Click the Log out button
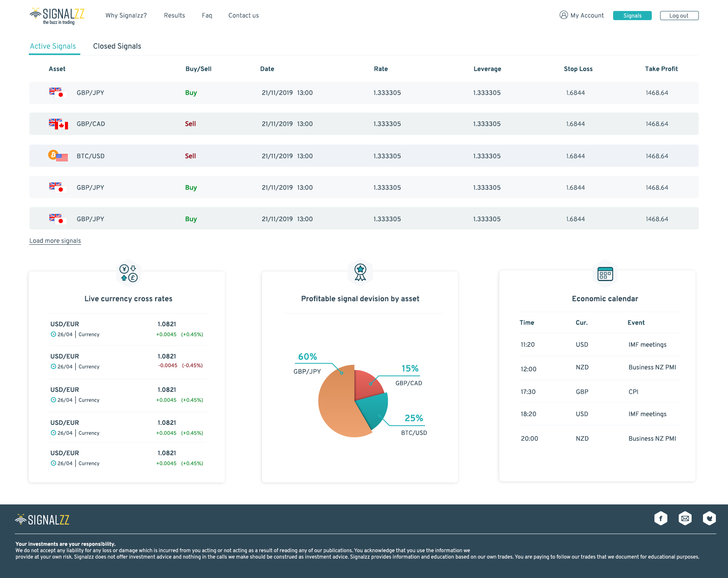 coord(679,16)
